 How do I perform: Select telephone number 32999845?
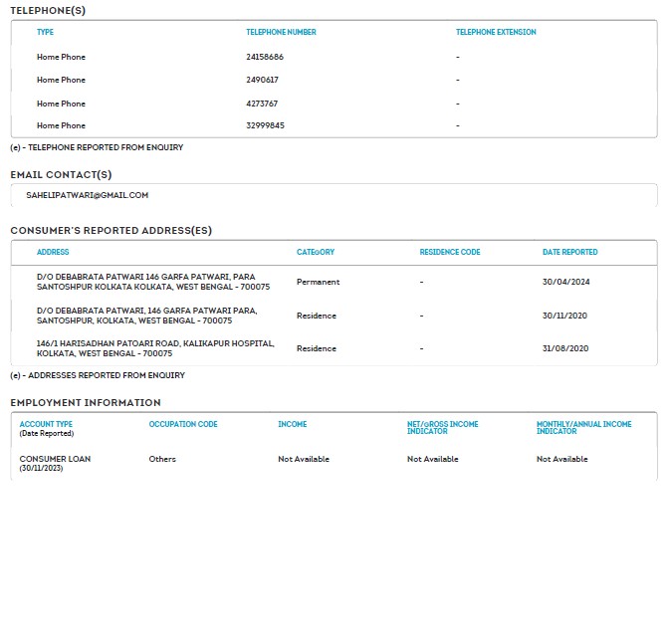point(265,125)
